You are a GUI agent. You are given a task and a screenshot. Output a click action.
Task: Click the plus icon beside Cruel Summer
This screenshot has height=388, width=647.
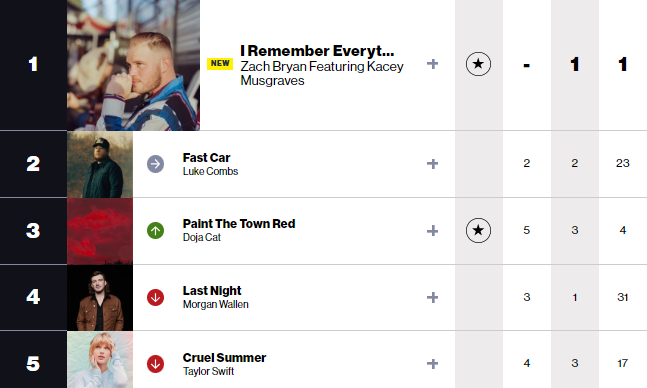(432, 364)
